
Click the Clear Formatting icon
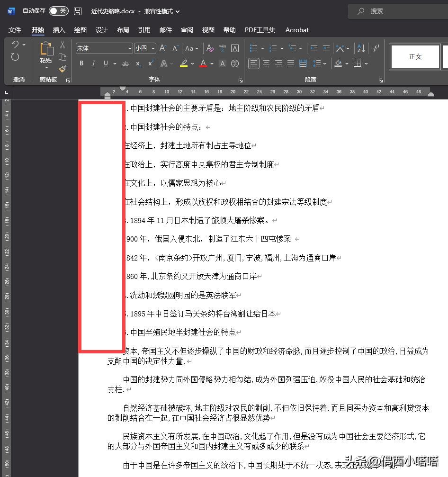210,48
